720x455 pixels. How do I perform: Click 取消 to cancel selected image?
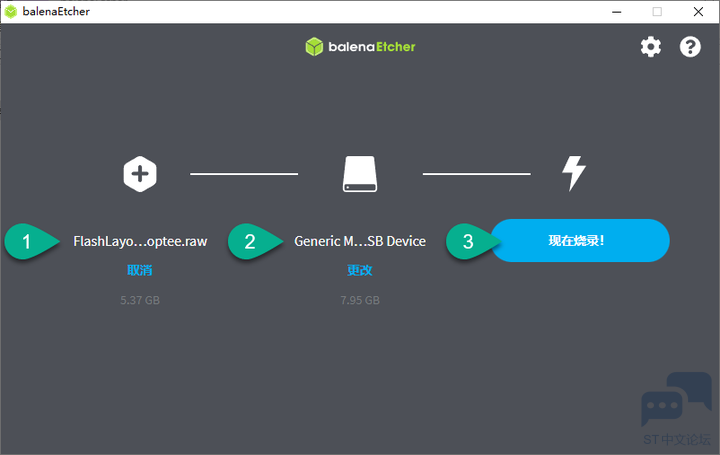tap(140, 270)
